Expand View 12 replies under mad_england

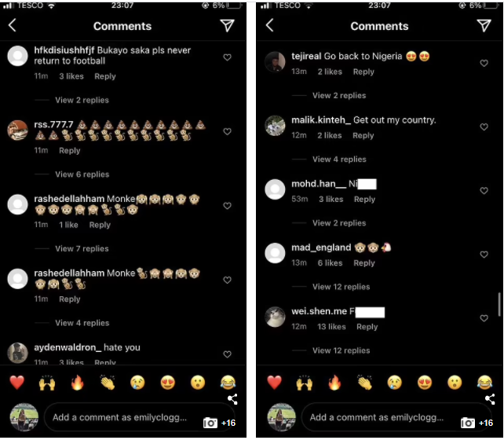(x=341, y=287)
